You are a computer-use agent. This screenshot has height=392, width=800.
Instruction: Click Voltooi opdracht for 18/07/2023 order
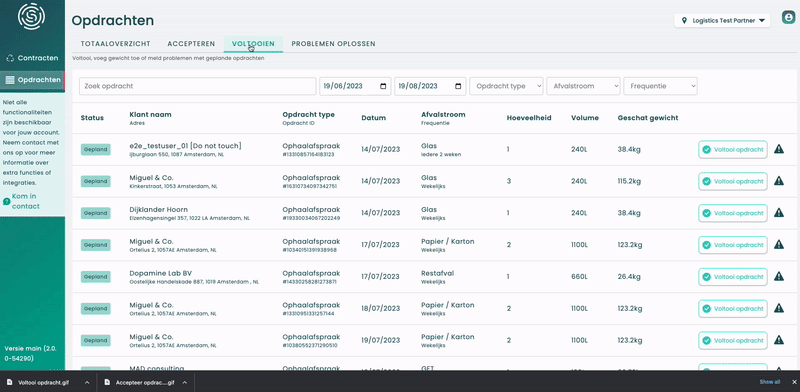(733, 309)
